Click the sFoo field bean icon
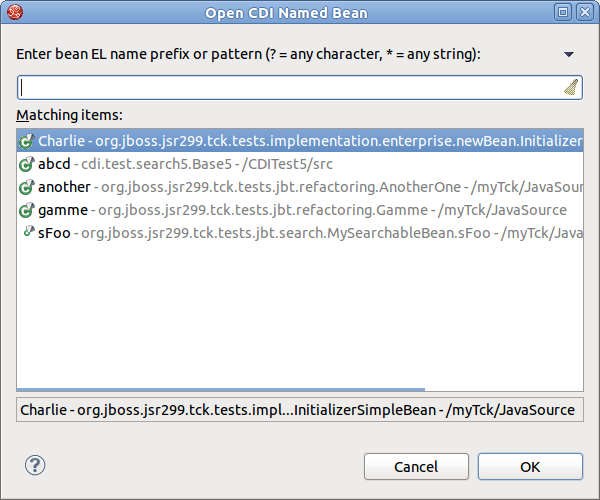The width and height of the screenshot is (600, 500). coord(27,233)
